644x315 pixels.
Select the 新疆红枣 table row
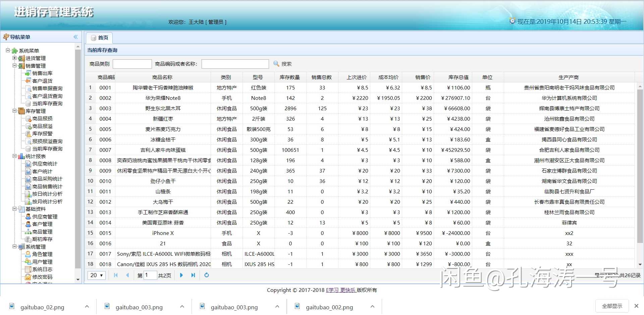[360, 119]
